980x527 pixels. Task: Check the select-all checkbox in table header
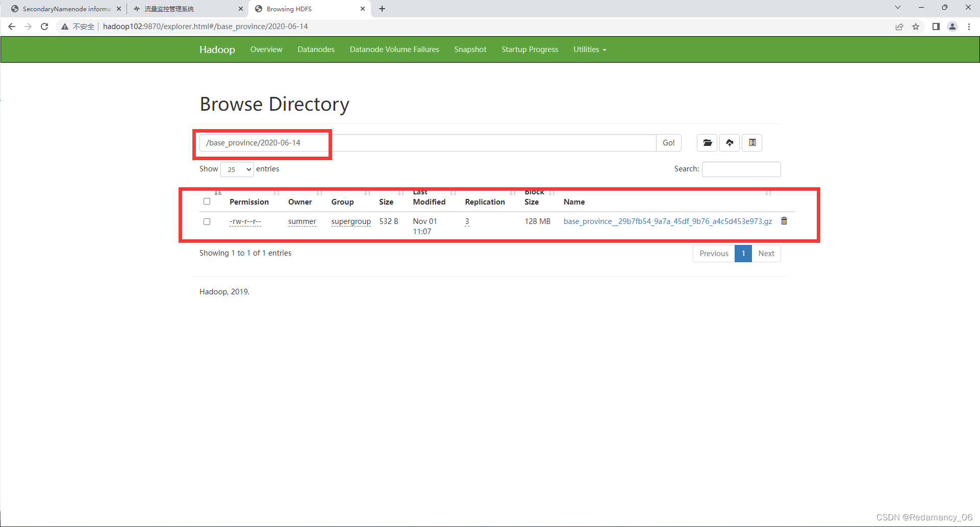tap(207, 202)
